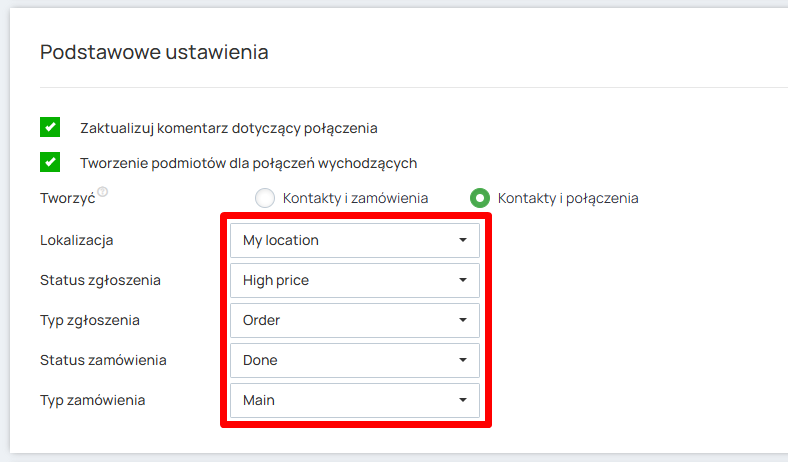Click the caret arrow beside Order value
The image size is (788, 462).
pyautogui.click(x=462, y=320)
